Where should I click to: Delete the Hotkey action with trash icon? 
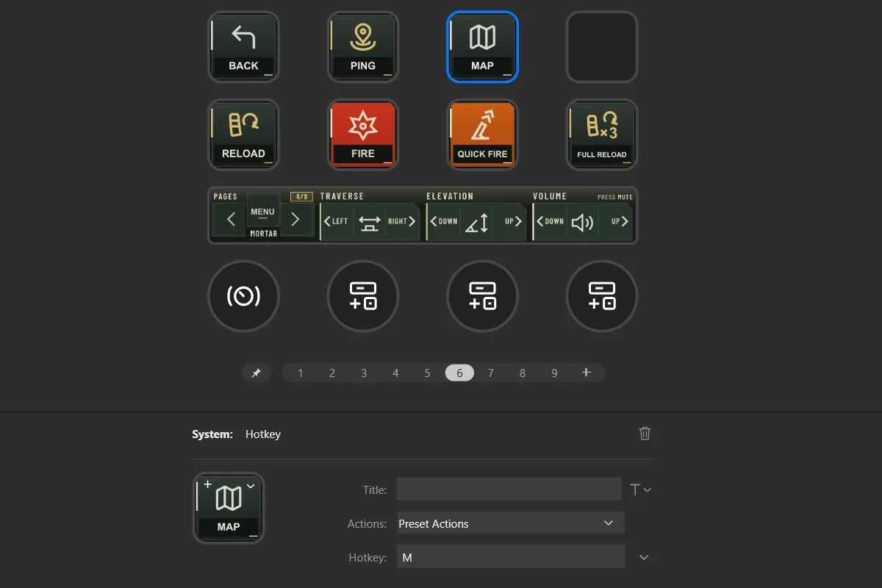[645, 434]
